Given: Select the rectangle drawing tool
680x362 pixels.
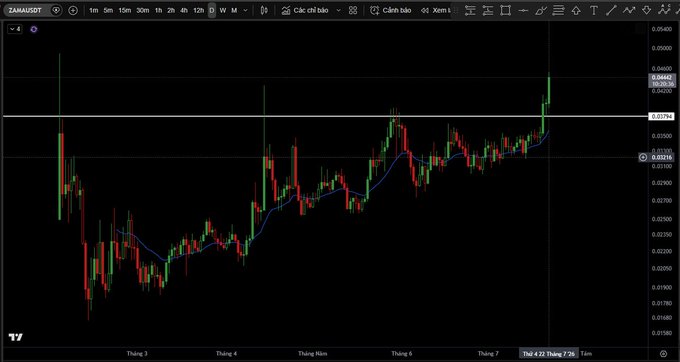Looking at the screenshot, I should 505,10.
